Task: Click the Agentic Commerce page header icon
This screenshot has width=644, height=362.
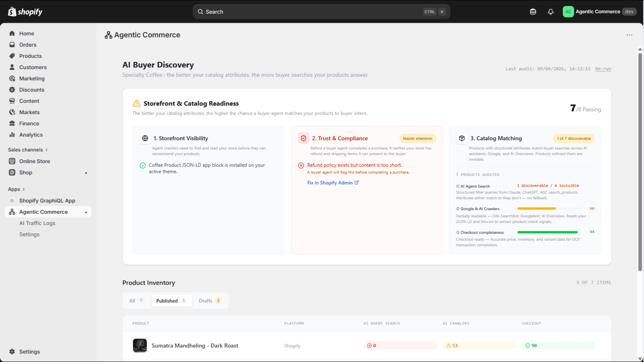Action: click(108, 35)
